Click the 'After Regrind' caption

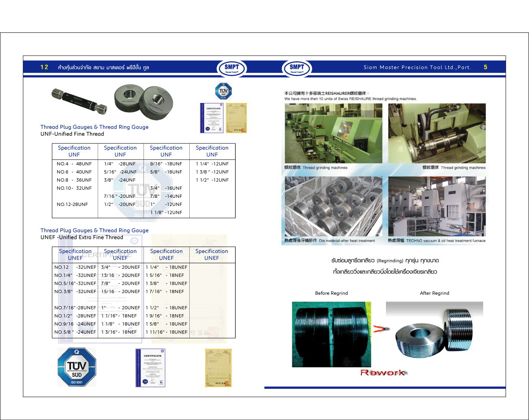(435, 293)
